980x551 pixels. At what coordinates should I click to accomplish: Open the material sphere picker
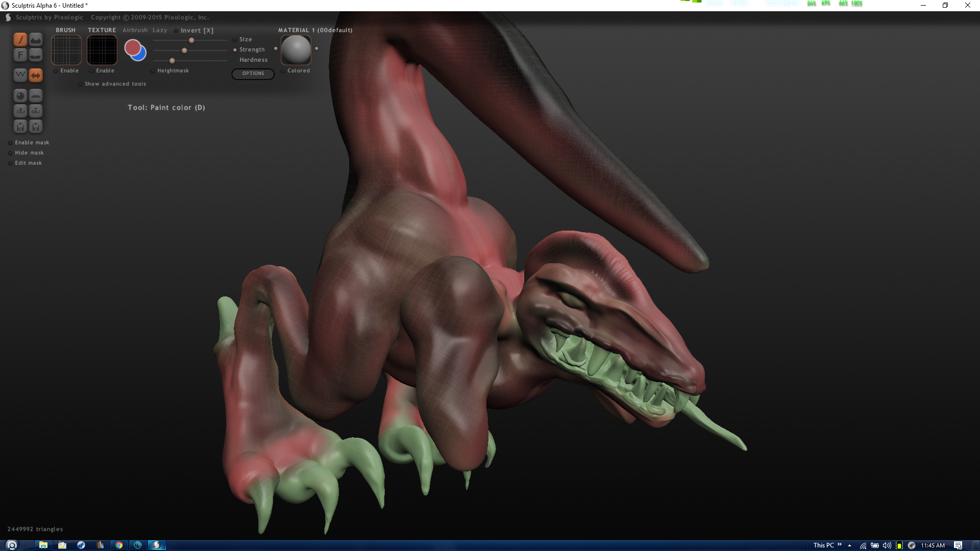[296, 50]
